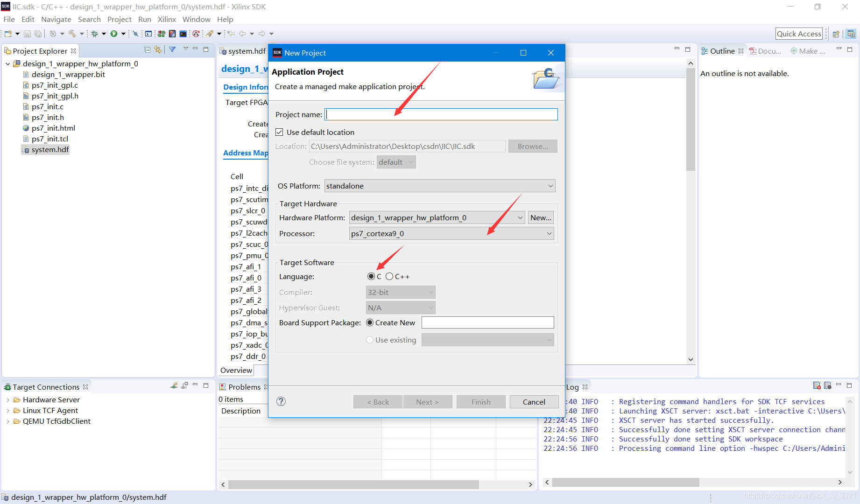Click the Board Support Package name field
The width and height of the screenshot is (860, 504).
coord(488,322)
